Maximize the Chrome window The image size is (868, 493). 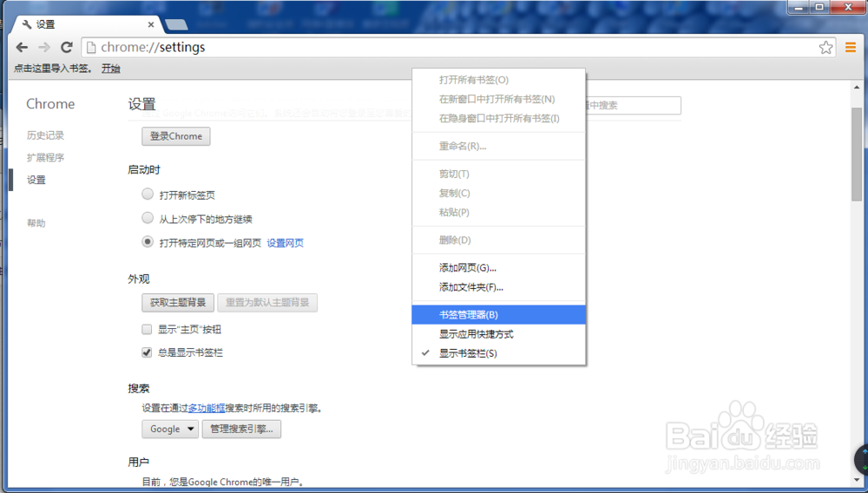tap(819, 7)
